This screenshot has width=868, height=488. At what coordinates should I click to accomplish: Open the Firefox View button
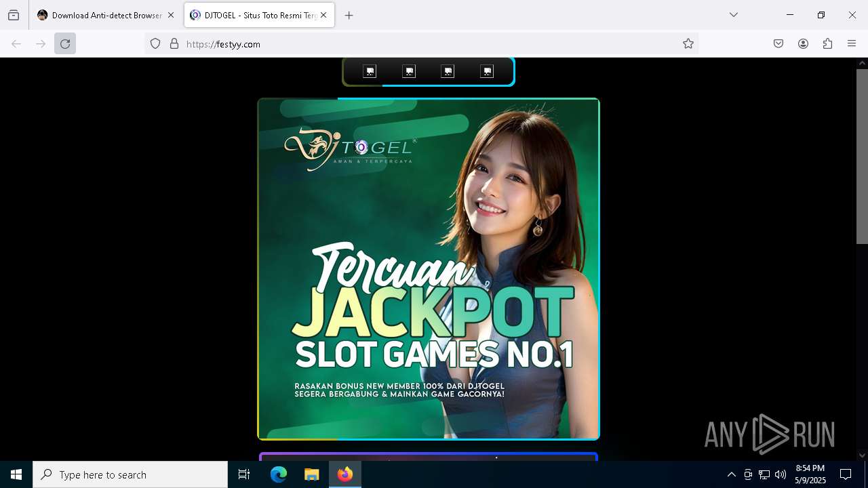click(x=14, y=15)
